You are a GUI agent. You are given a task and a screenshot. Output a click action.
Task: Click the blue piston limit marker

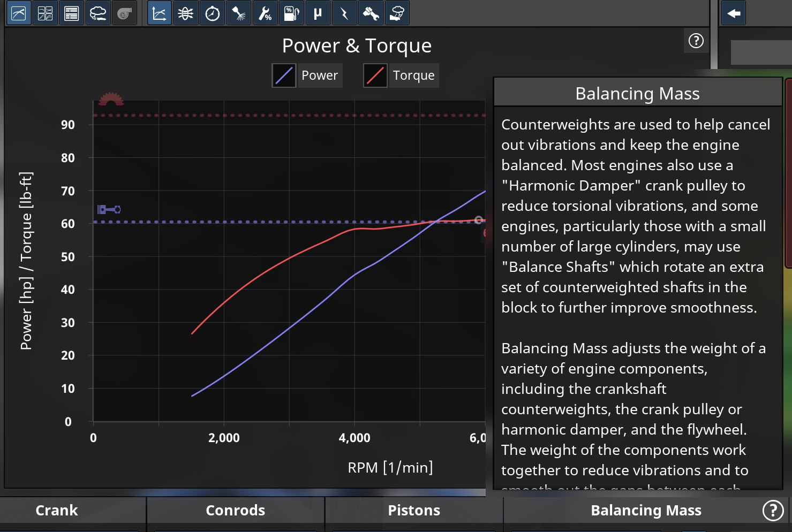(x=109, y=209)
